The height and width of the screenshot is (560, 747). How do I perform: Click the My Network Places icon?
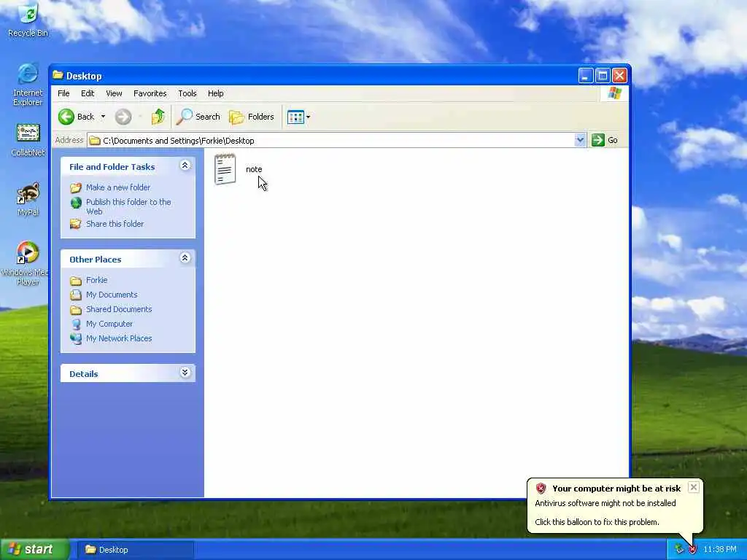tap(76, 338)
